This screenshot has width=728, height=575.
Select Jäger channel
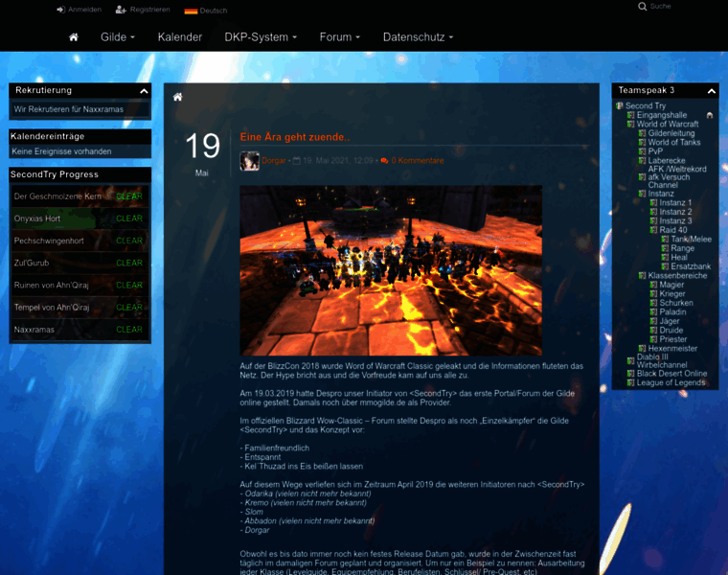[x=670, y=321]
